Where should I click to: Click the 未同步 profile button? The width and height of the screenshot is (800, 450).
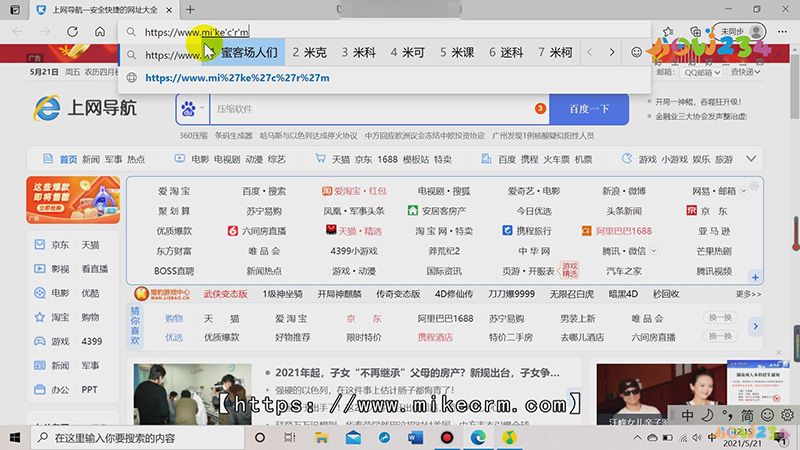(x=740, y=32)
